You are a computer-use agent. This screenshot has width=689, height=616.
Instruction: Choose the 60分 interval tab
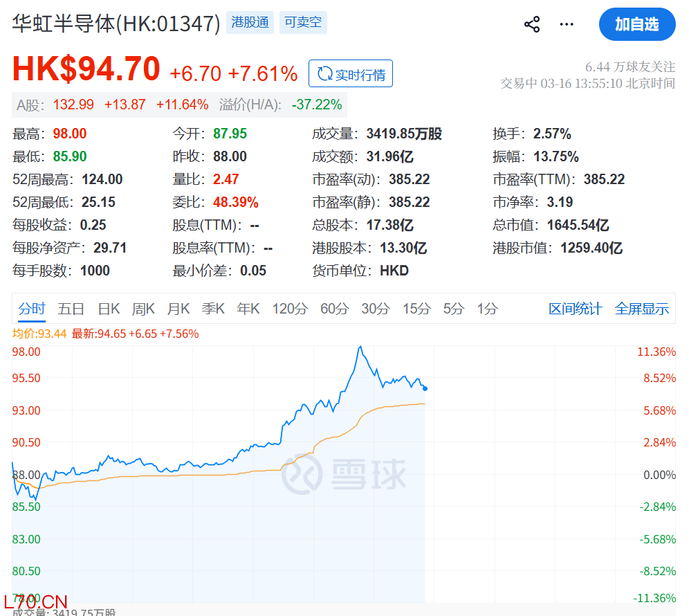[333, 309]
